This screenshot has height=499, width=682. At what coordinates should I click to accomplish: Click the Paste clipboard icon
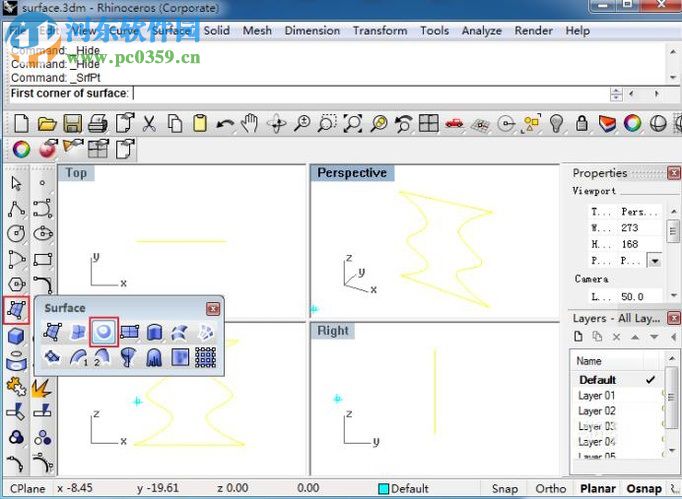tap(200, 123)
